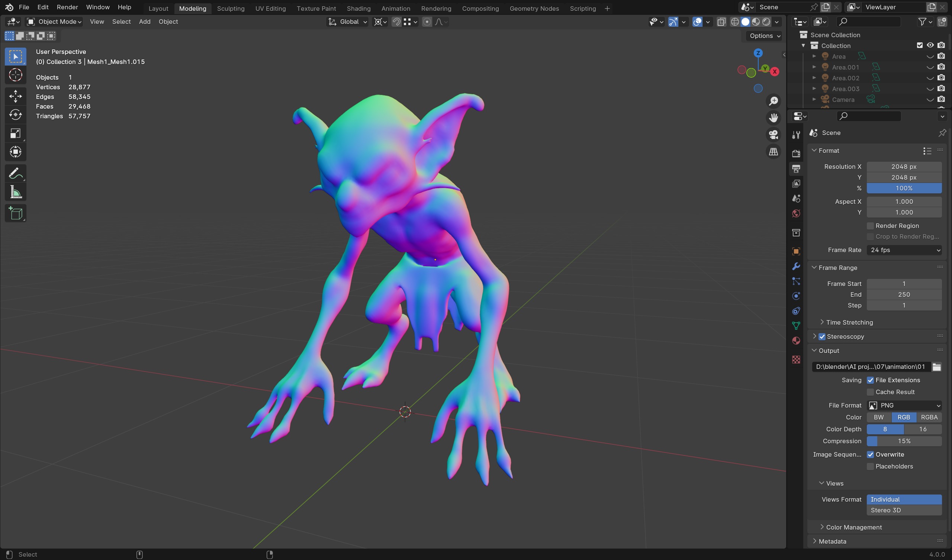Open the Render properties tab
Image resolution: width=952 pixels, height=560 pixels.
point(796,153)
